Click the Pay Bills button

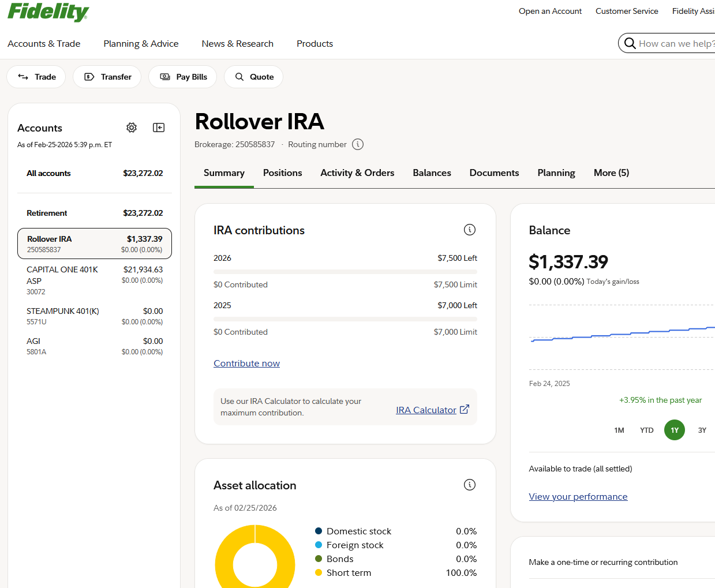(x=183, y=77)
